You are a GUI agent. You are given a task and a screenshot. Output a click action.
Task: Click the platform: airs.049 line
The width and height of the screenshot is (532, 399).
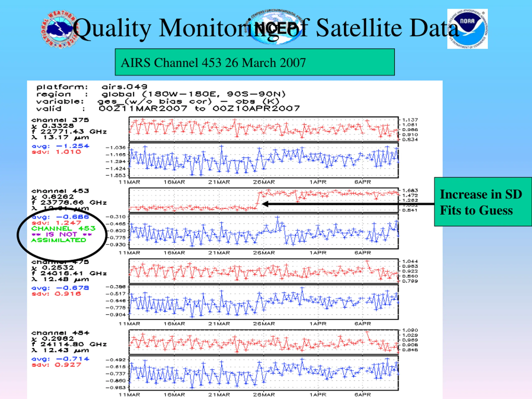pos(92,87)
